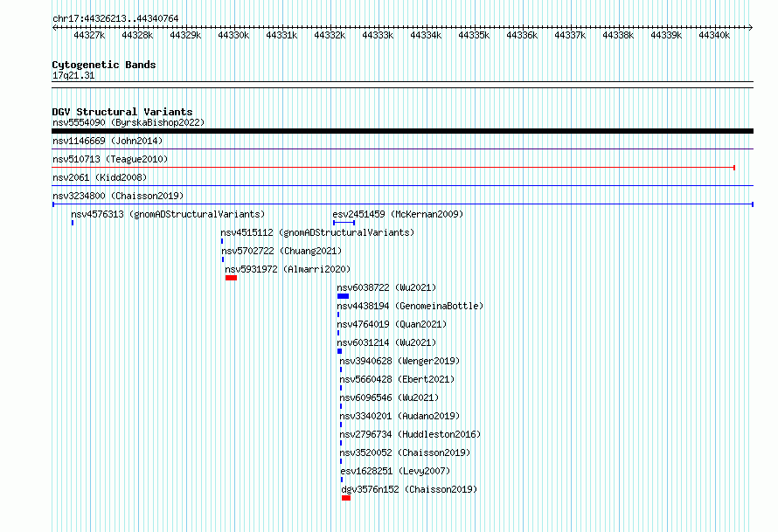This screenshot has height=532, width=778.
Task: Click the 44336k ruler position
Action: tap(522, 35)
